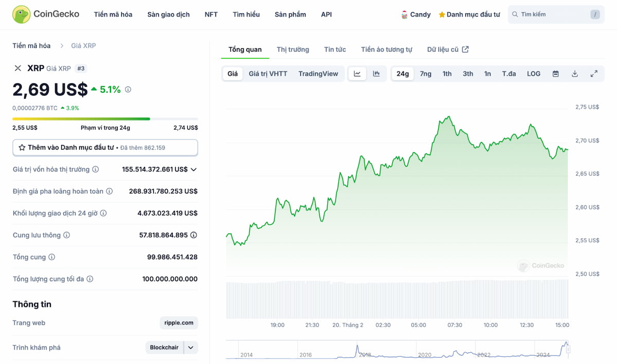
Task: Show info for Giá trị vốn hóa thị trường
Action: tap(96, 169)
